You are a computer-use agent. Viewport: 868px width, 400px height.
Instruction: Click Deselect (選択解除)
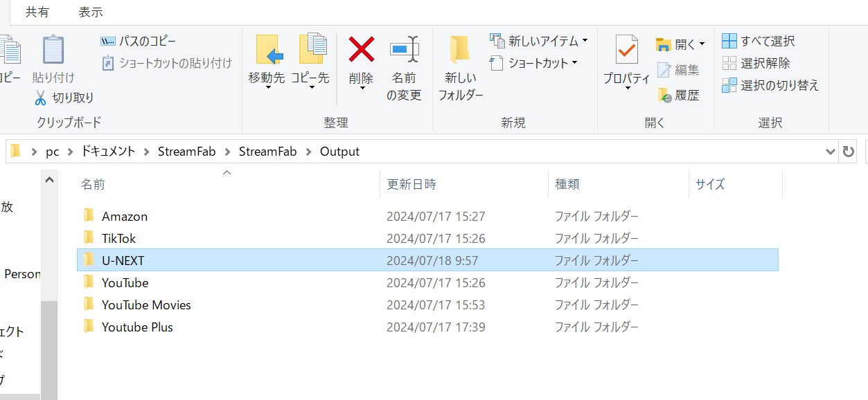click(756, 63)
